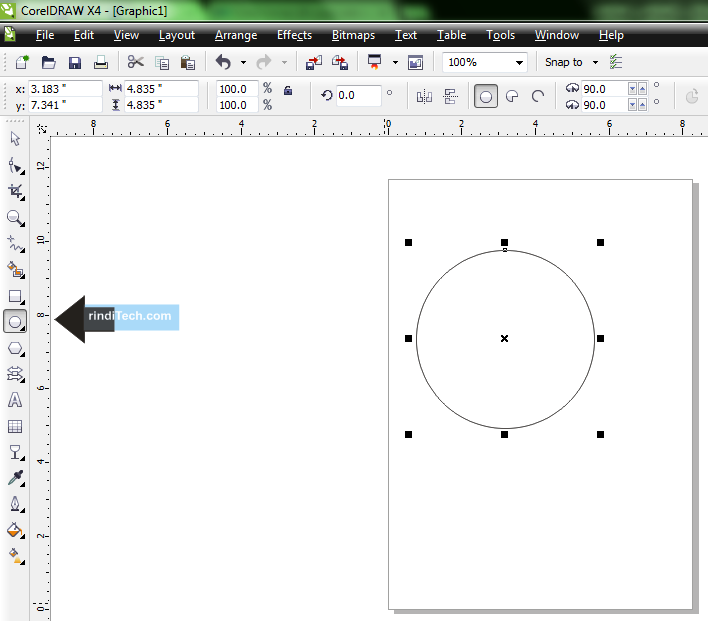Click the angle of rotation field
The width and height of the screenshot is (708, 621).
coord(359,95)
